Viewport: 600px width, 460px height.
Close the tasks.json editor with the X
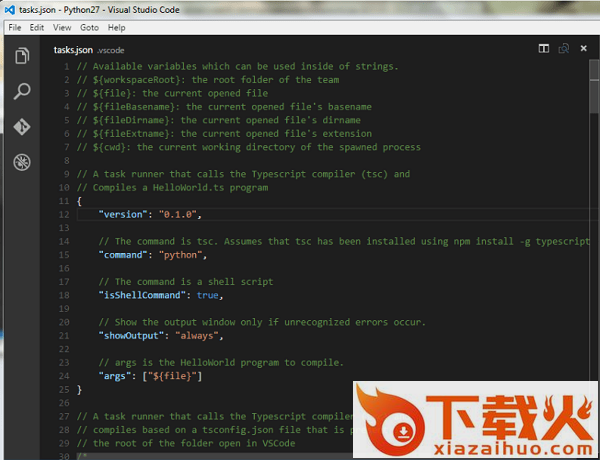(x=583, y=48)
